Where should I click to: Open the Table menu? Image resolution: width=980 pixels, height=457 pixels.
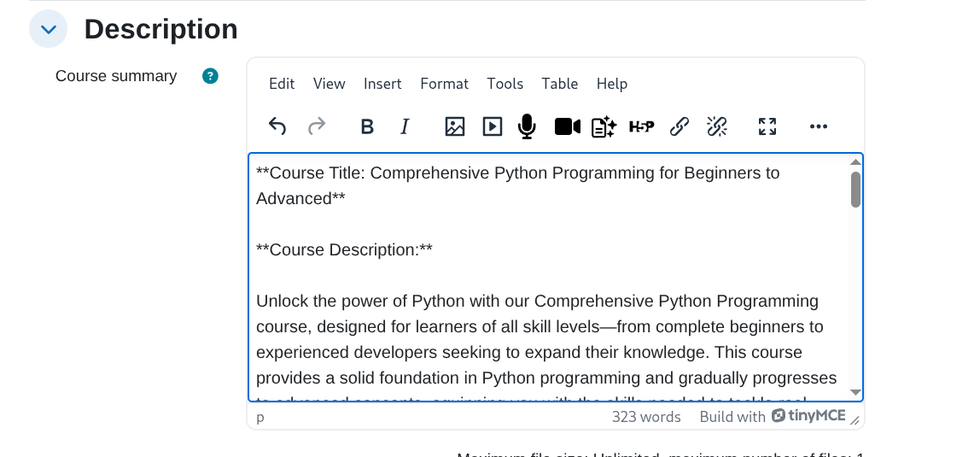(559, 84)
